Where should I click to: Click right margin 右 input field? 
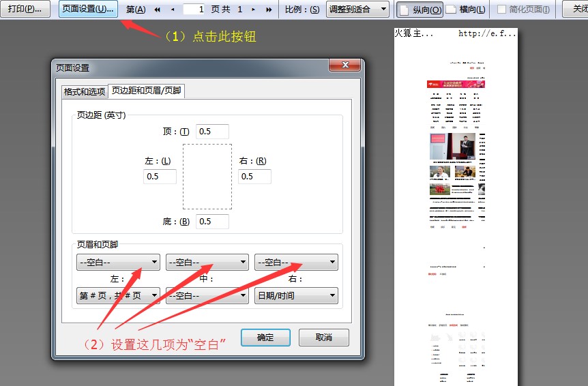(x=254, y=177)
